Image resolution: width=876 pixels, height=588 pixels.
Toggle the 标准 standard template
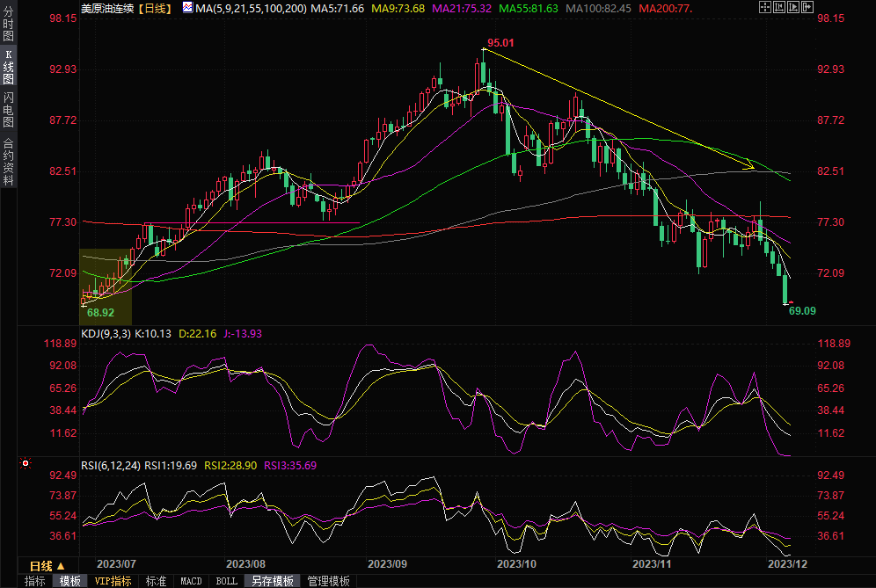pos(156,581)
